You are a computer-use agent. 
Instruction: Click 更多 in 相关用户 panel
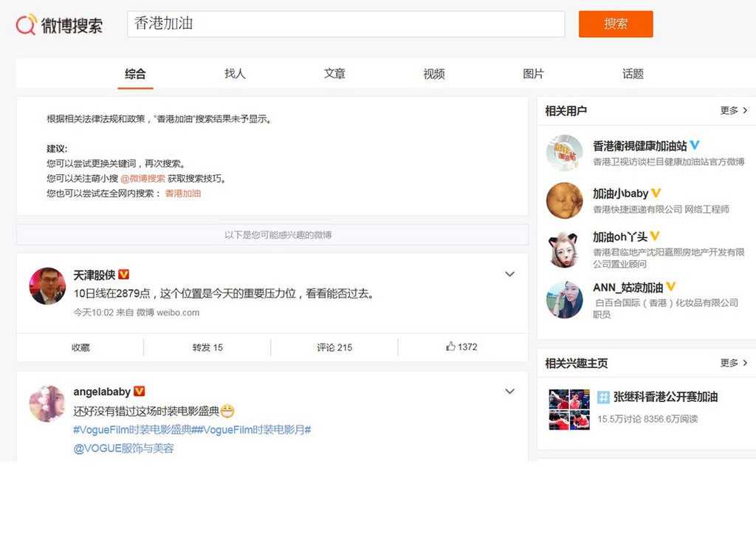[x=733, y=111]
